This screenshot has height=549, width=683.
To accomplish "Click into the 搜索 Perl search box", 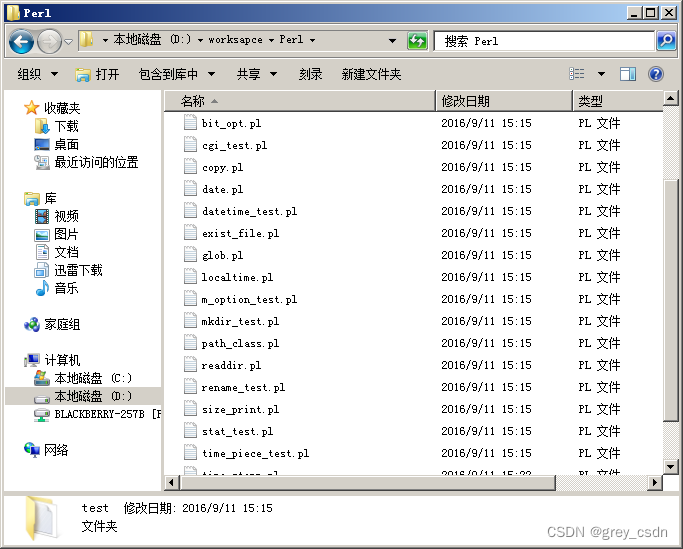I will [544, 41].
